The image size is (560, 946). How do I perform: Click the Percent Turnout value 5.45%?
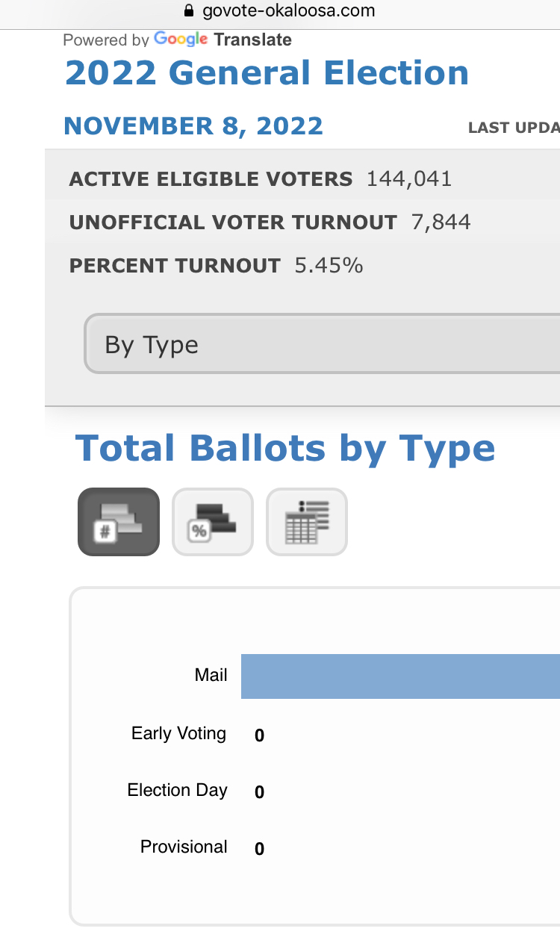tap(329, 266)
